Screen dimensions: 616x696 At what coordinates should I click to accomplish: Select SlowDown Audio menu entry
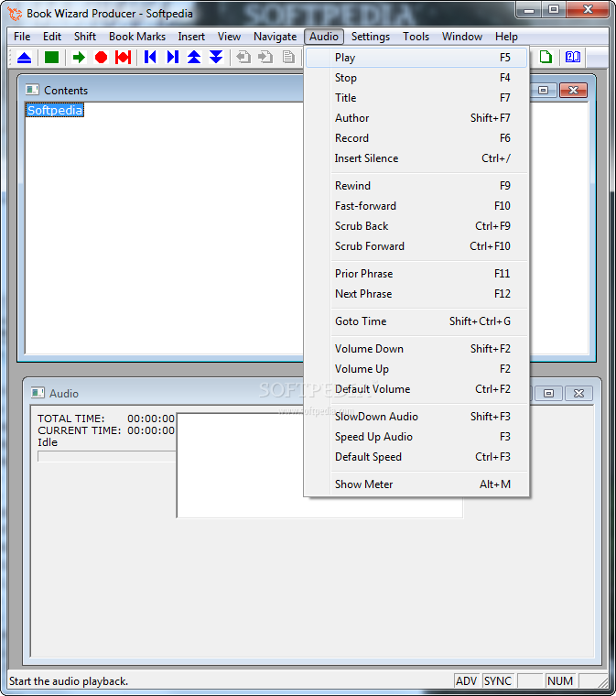[x=416, y=417]
